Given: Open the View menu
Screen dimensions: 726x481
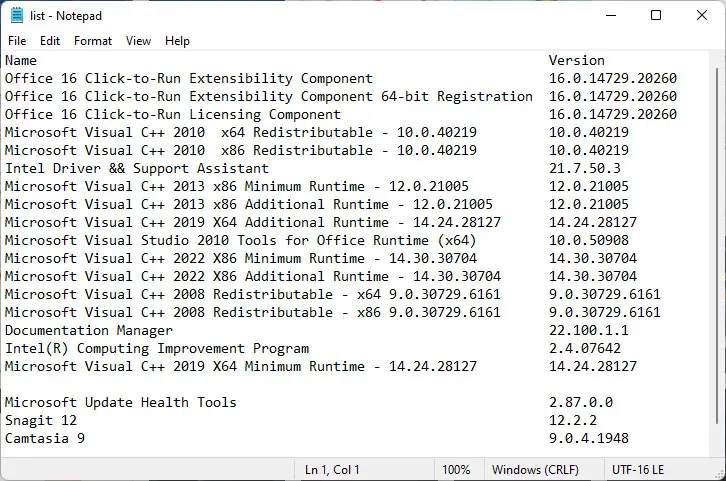Looking at the screenshot, I should (138, 41).
